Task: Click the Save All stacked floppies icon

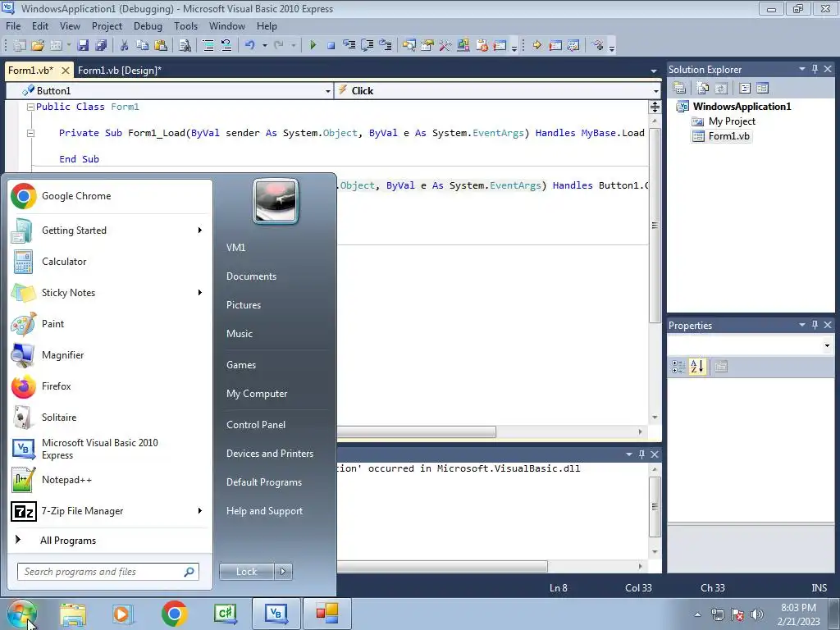Action: (x=101, y=46)
